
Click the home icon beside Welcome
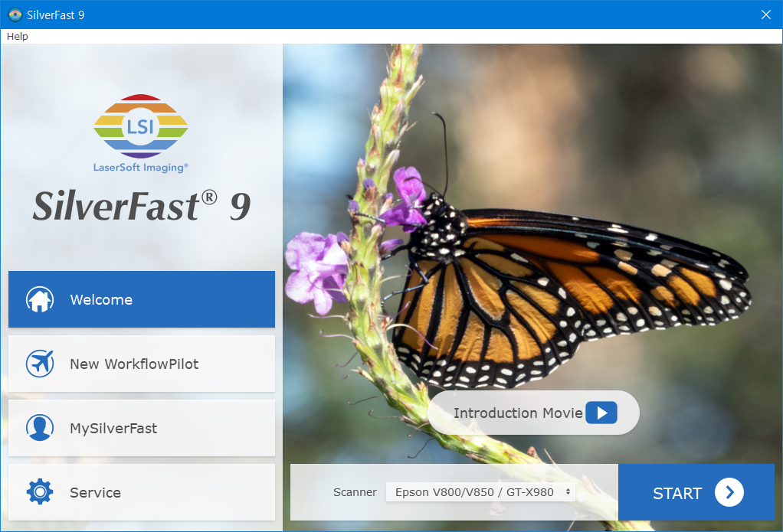[40, 299]
